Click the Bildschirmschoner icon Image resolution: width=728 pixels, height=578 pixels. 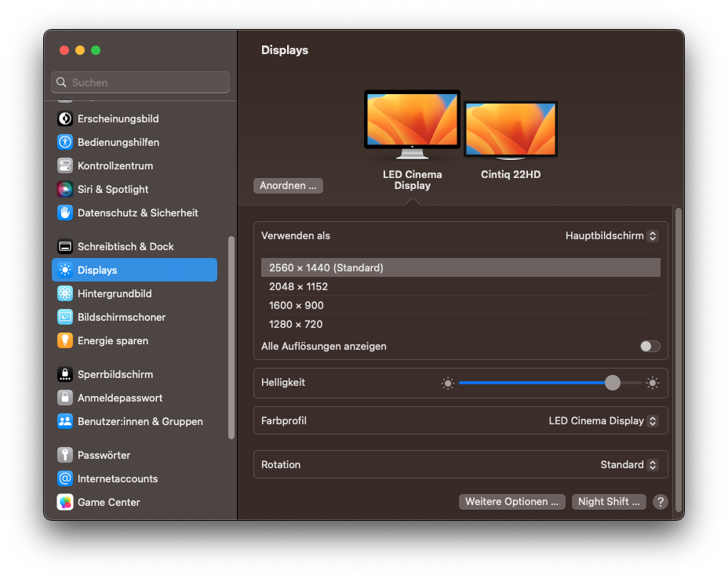click(x=65, y=317)
